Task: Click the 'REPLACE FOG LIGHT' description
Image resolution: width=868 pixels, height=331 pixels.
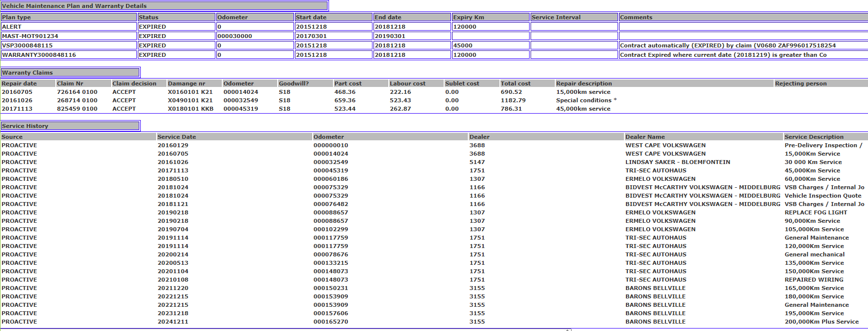Action: tap(816, 212)
